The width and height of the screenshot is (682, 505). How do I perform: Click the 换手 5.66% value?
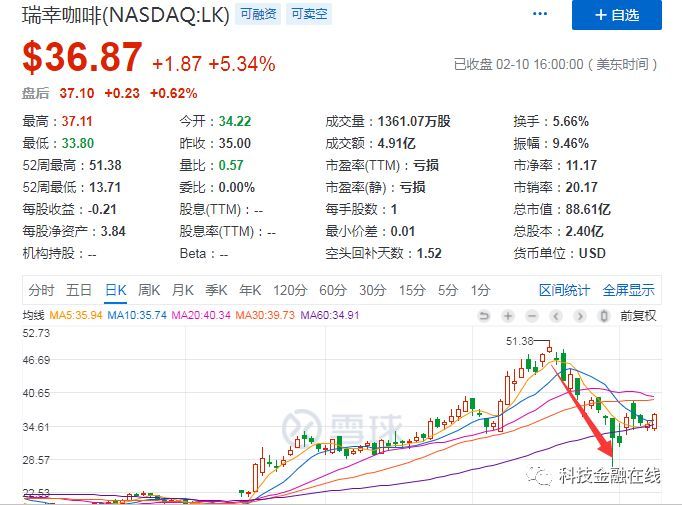coord(571,121)
